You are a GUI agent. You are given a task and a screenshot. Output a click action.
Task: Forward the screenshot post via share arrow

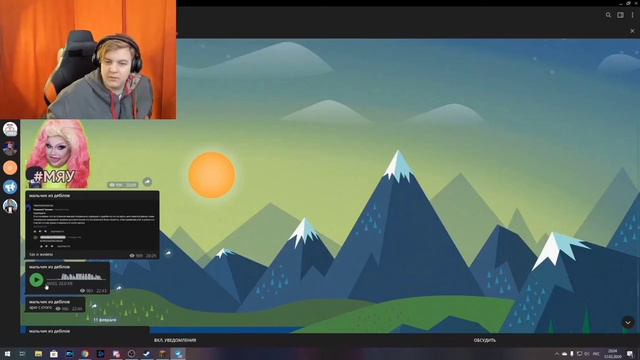tap(168, 253)
